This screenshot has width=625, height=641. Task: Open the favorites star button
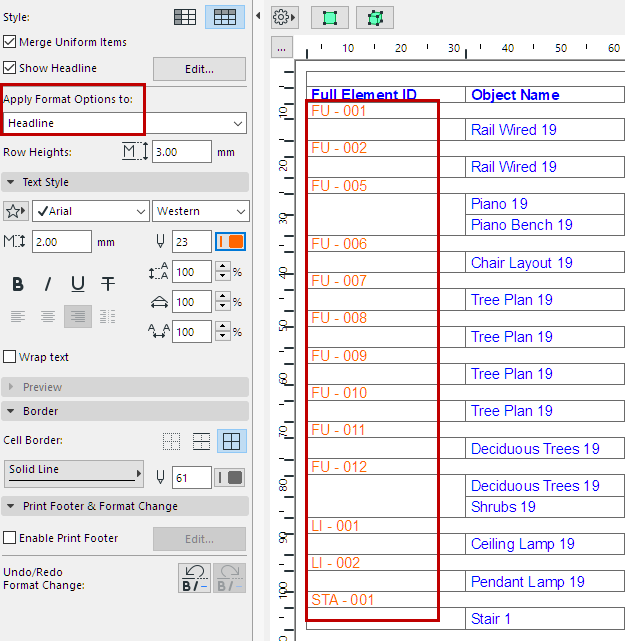pos(16,211)
